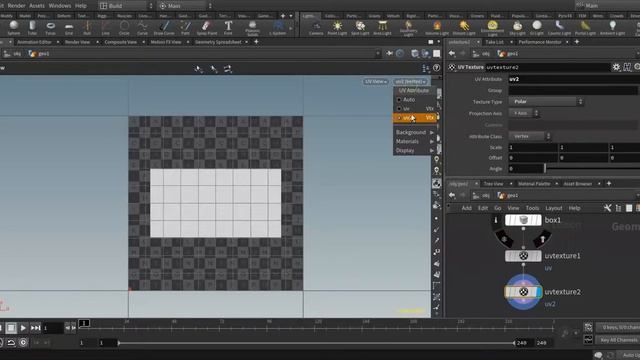Open the uv2 (vertex) viewport dropdown

point(410,82)
